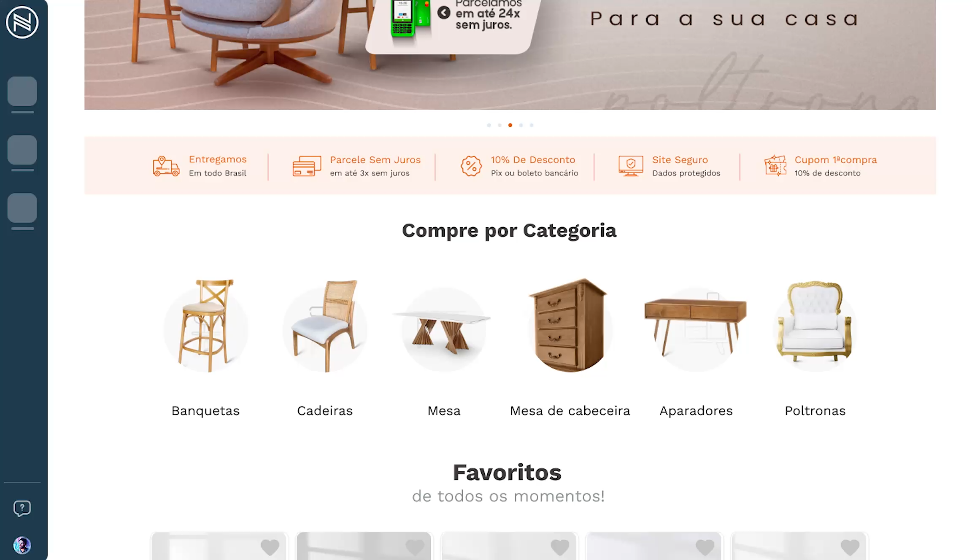Select the Aparadores sideboard thumbnail
This screenshot has height=560, width=972.
click(x=696, y=325)
